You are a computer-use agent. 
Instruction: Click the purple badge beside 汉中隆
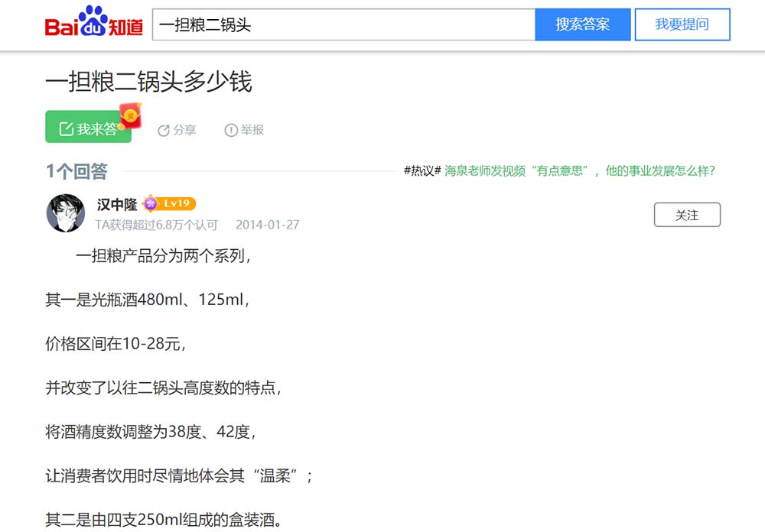click(x=150, y=203)
